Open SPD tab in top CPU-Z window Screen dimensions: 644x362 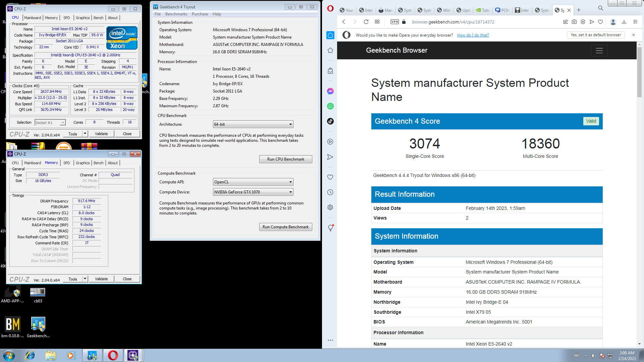point(67,18)
